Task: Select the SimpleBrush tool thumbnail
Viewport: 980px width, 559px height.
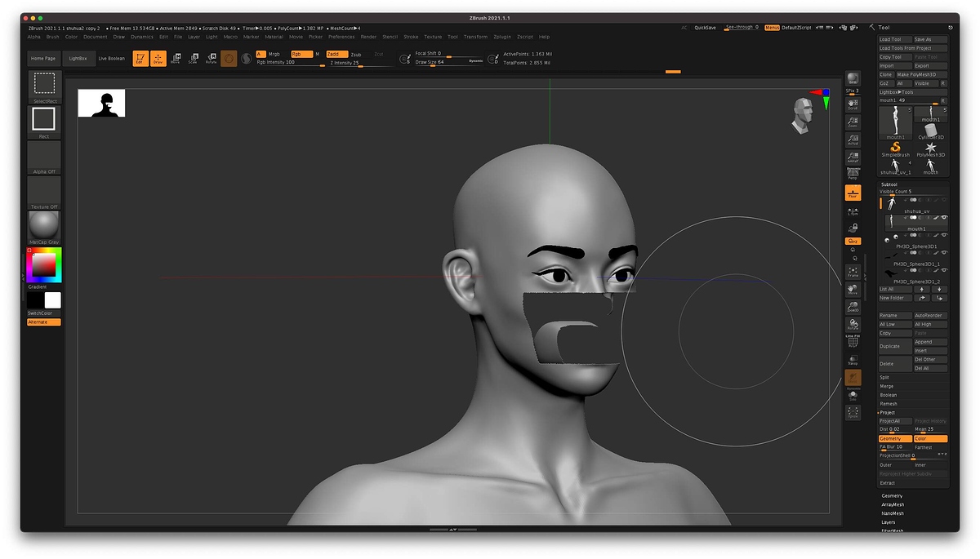Action: click(895, 149)
